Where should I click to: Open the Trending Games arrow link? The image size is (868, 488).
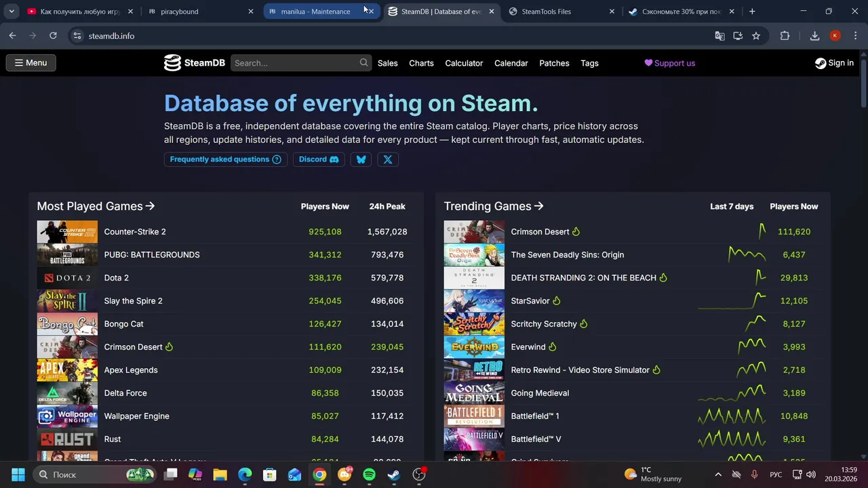pos(494,206)
